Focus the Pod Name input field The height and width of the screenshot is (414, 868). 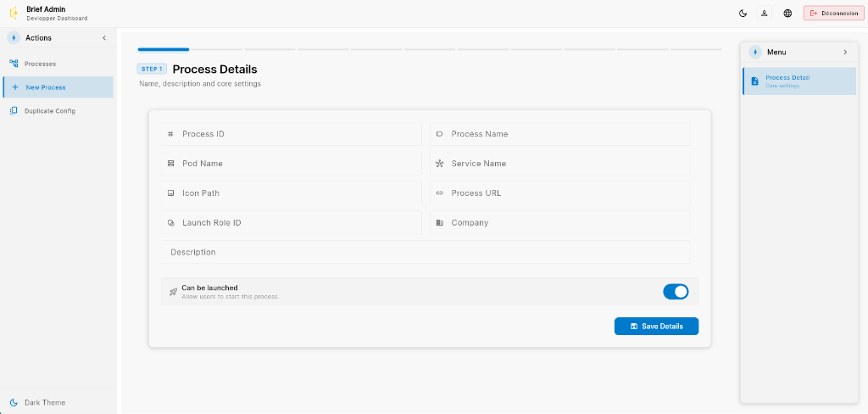coord(292,164)
